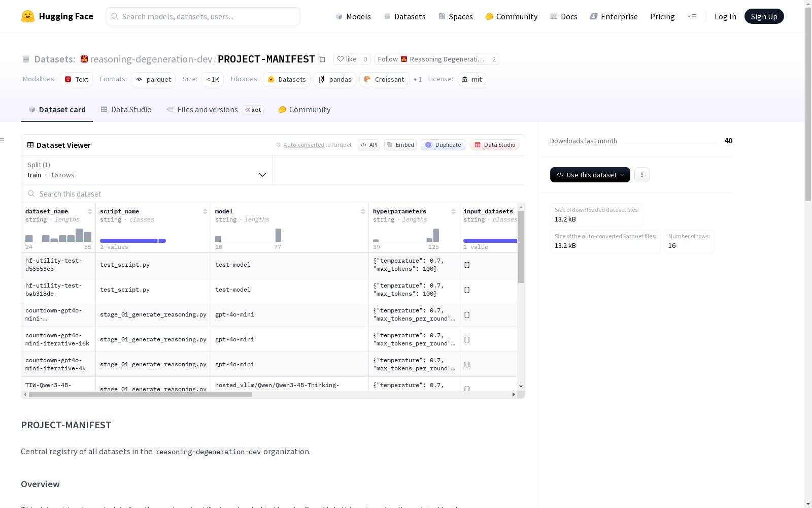Copy dataset name with the copy icon
The height and width of the screenshot is (508, 812).
pos(322,59)
